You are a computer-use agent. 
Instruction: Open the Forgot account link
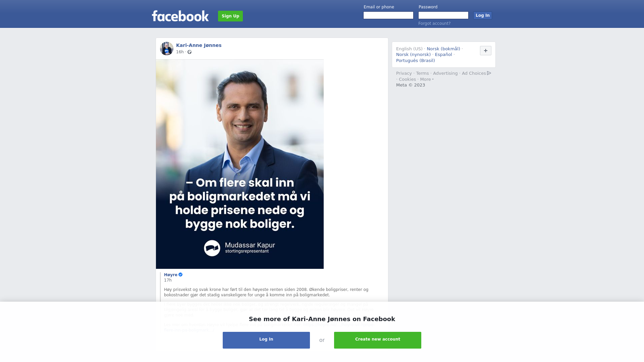pyautogui.click(x=434, y=23)
